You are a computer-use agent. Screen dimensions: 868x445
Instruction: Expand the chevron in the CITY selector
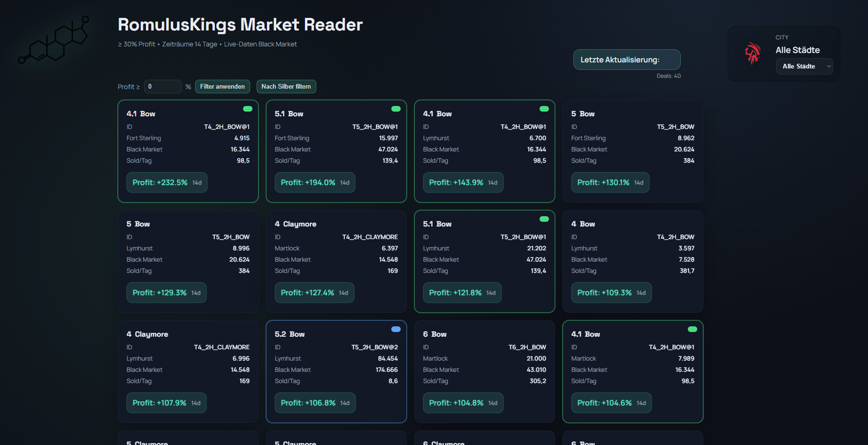(x=829, y=66)
